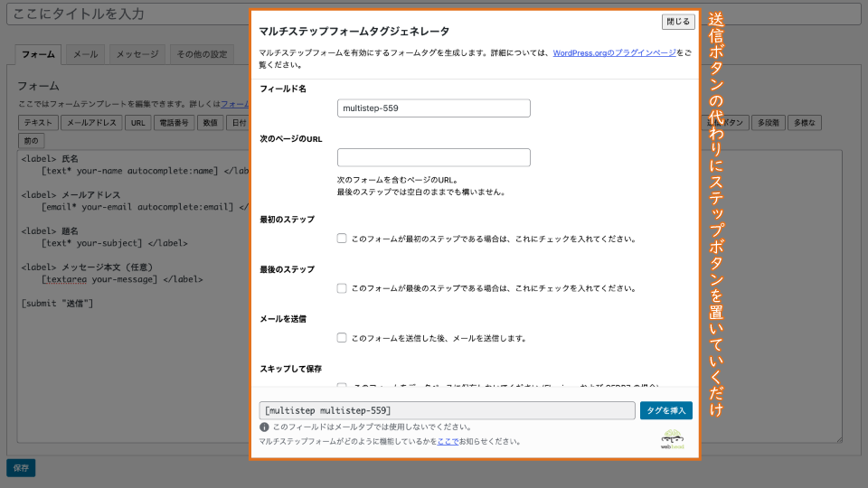
Task: Click the 多段階 tag button
Action: (769, 123)
